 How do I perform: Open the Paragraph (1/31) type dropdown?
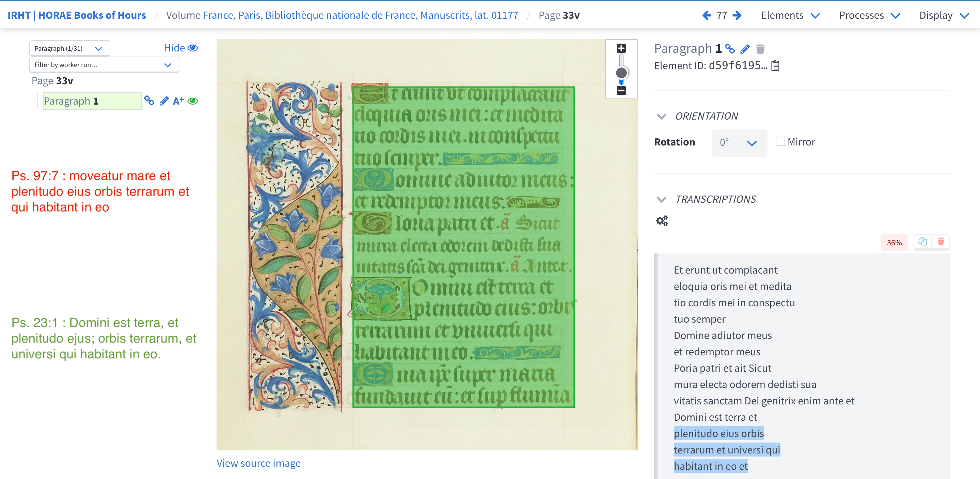[x=69, y=48]
